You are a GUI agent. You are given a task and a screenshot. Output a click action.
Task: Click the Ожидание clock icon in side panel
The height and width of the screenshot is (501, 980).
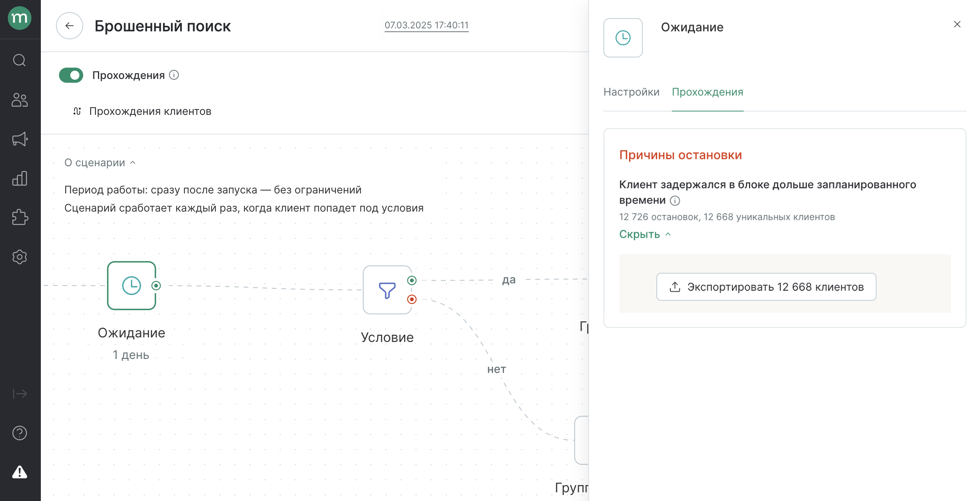click(x=623, y=38)
